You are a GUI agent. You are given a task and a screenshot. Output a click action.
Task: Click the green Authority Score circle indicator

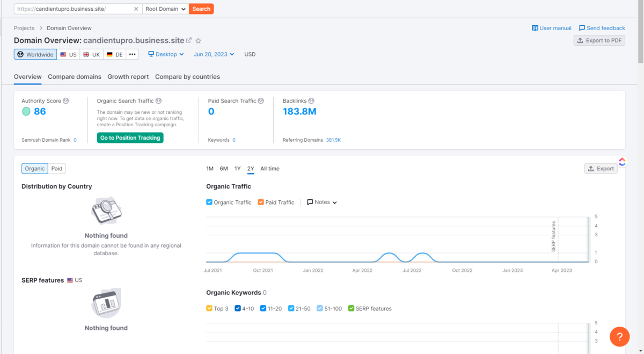(26, 112)
